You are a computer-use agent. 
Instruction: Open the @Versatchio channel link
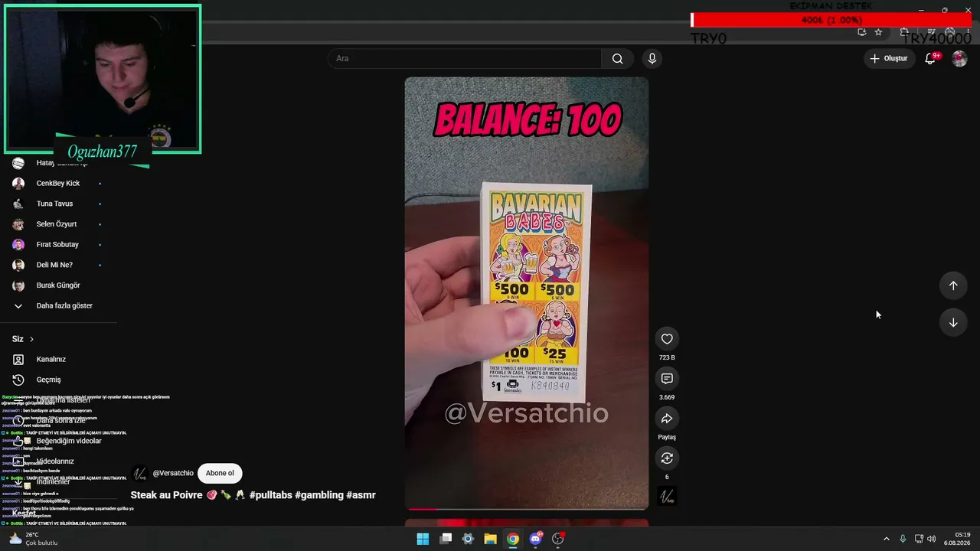[173, 473]
